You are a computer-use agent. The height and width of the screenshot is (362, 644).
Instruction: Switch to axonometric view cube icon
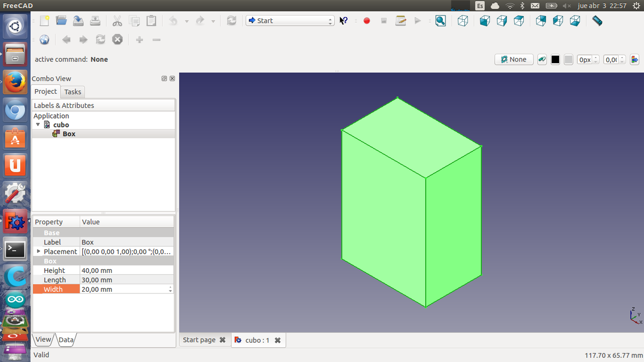pos(463,21)
